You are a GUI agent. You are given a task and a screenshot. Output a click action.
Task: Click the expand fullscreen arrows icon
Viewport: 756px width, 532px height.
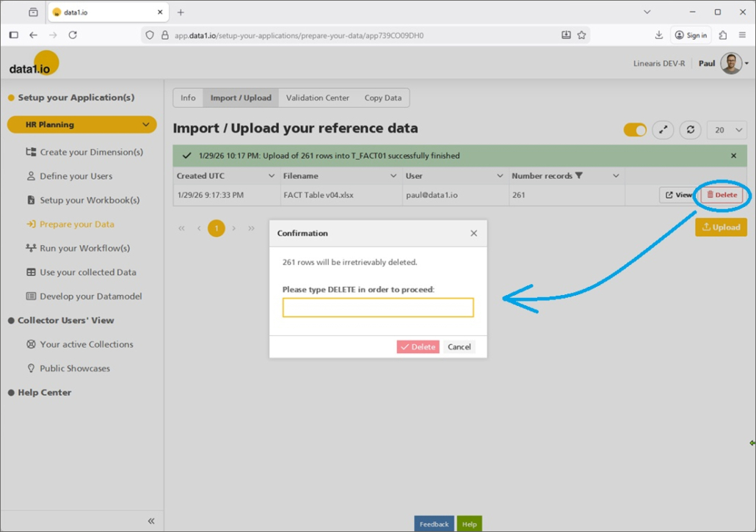[x=663, y=130]
